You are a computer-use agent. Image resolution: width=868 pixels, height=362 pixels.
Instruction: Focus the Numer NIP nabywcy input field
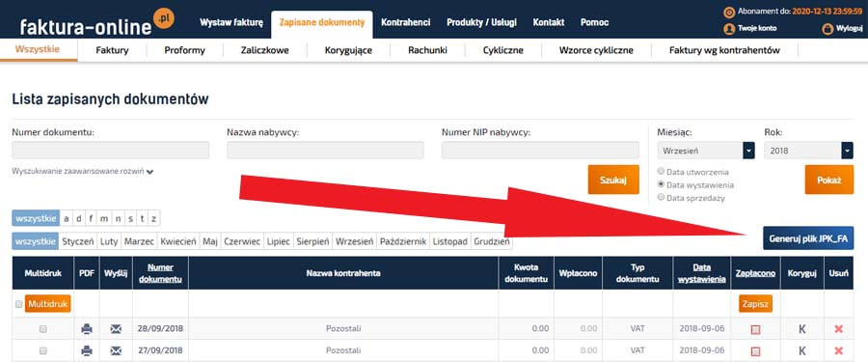540,151
